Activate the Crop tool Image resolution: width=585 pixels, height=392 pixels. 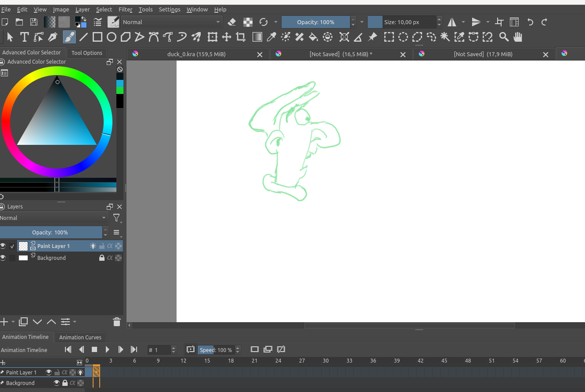click(x=240, y=37)
